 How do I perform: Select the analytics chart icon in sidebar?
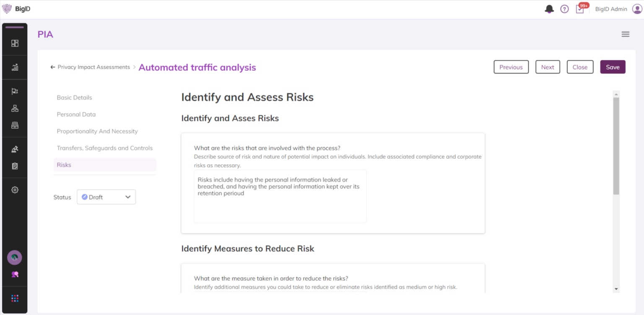15,67
